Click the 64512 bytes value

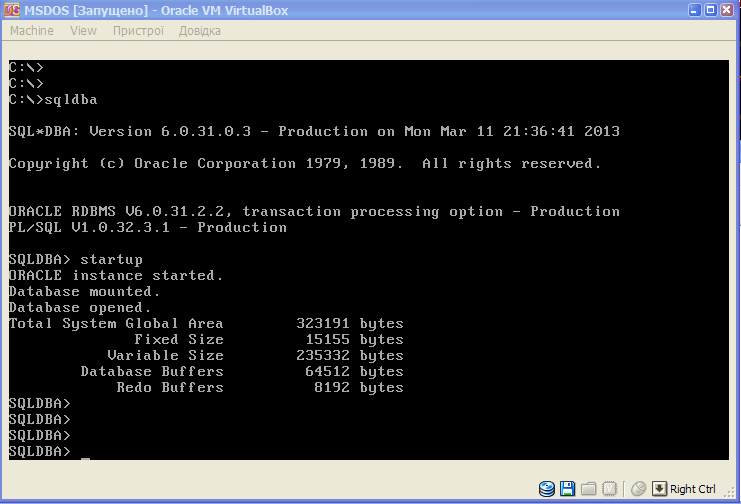tap(354, 372)
